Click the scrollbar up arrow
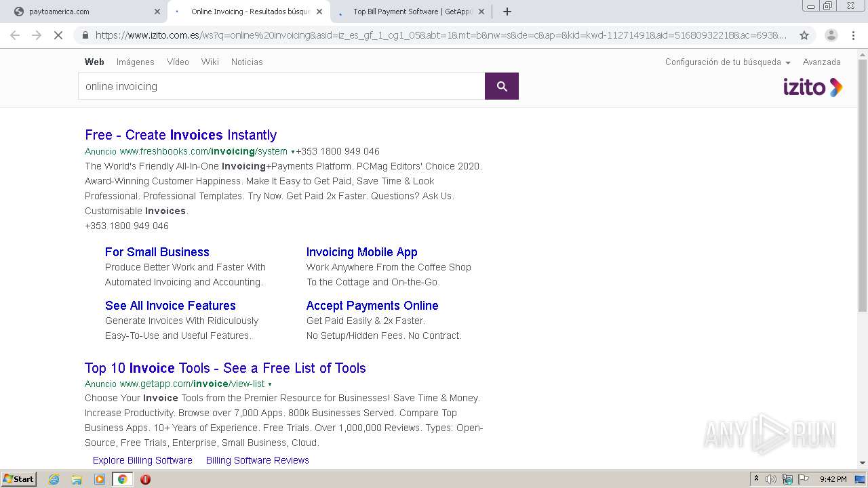The width and height of the screenshot is (868, 488). (863, 54)
